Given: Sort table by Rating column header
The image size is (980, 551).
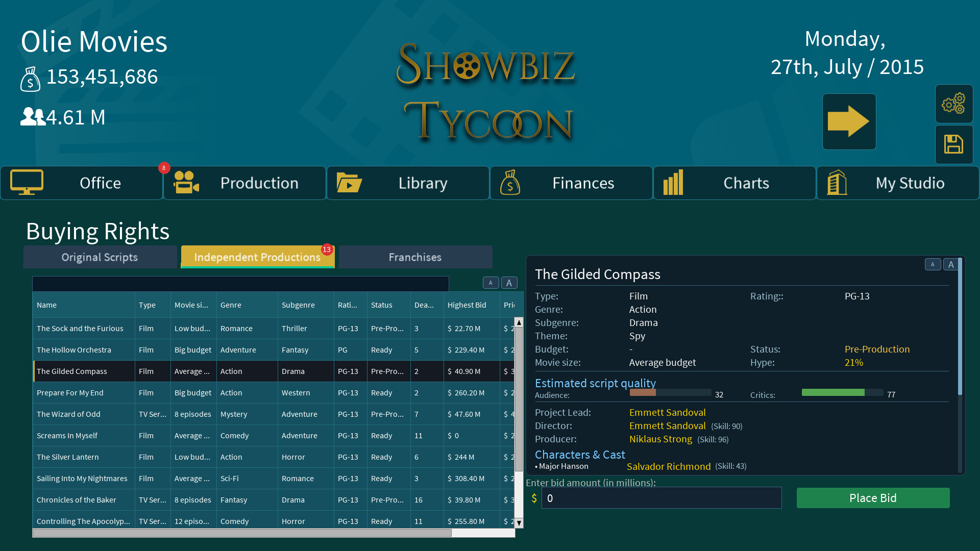Looking at the screenshot, I should pos(351,305).
